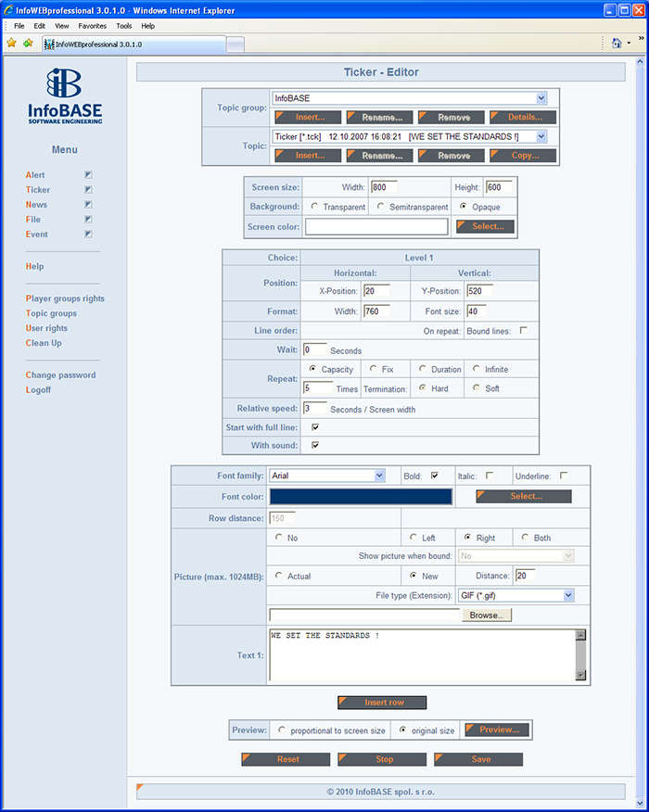Click Logoff link

(x=38, y=390)
